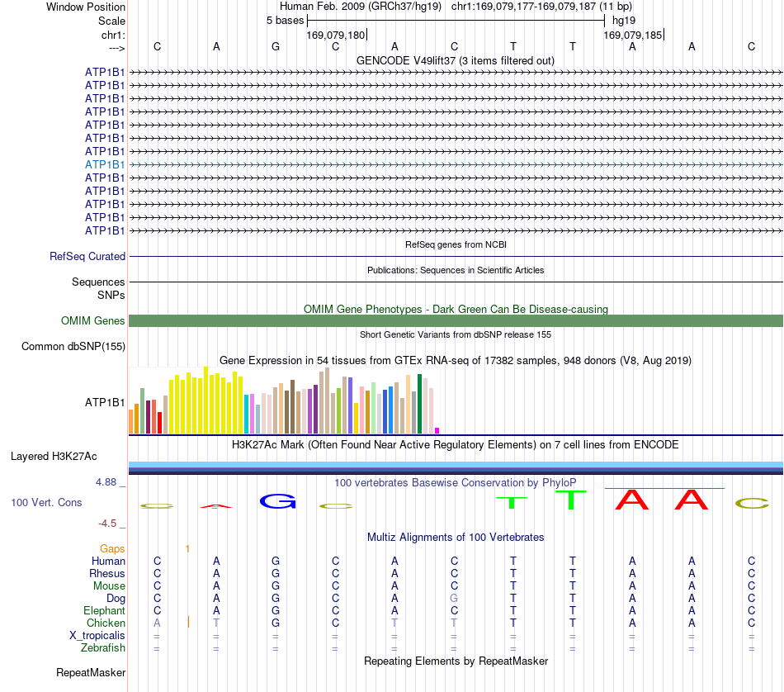Click the G base in the reference sequence row
784x692 pixels.
point(276,46)
